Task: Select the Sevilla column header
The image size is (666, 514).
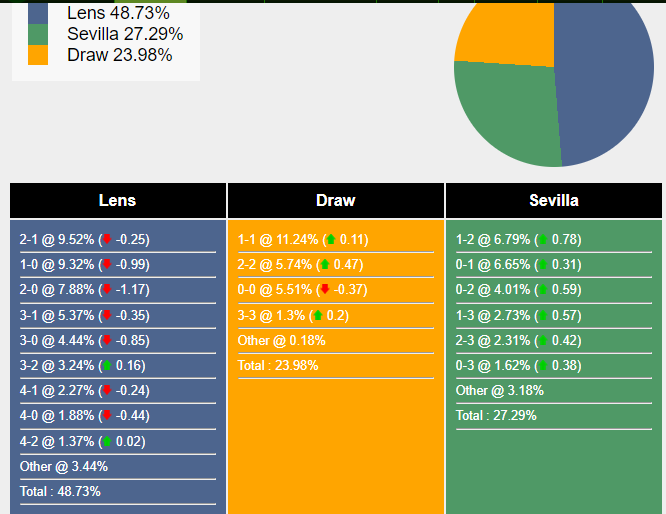Action: tap(554, 200)
